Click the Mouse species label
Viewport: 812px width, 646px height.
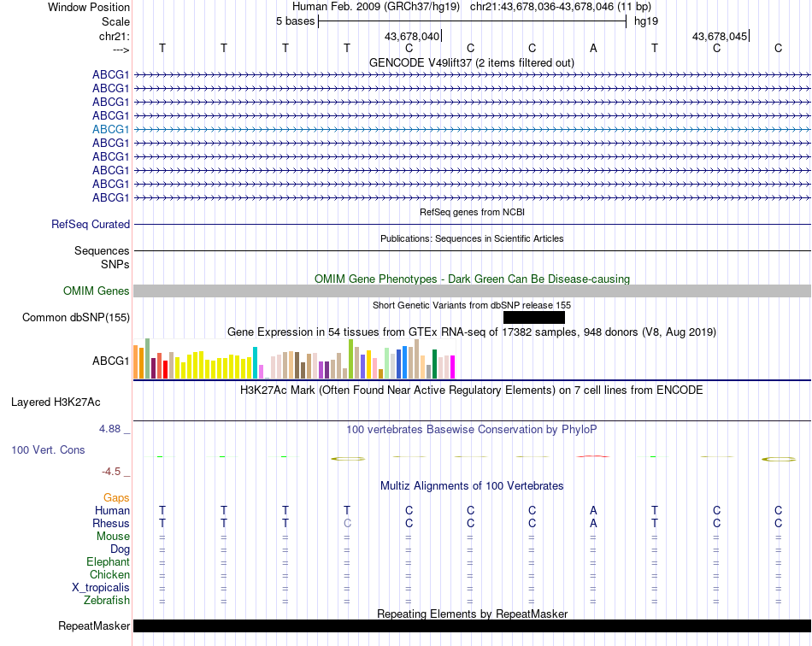(113, 537)
